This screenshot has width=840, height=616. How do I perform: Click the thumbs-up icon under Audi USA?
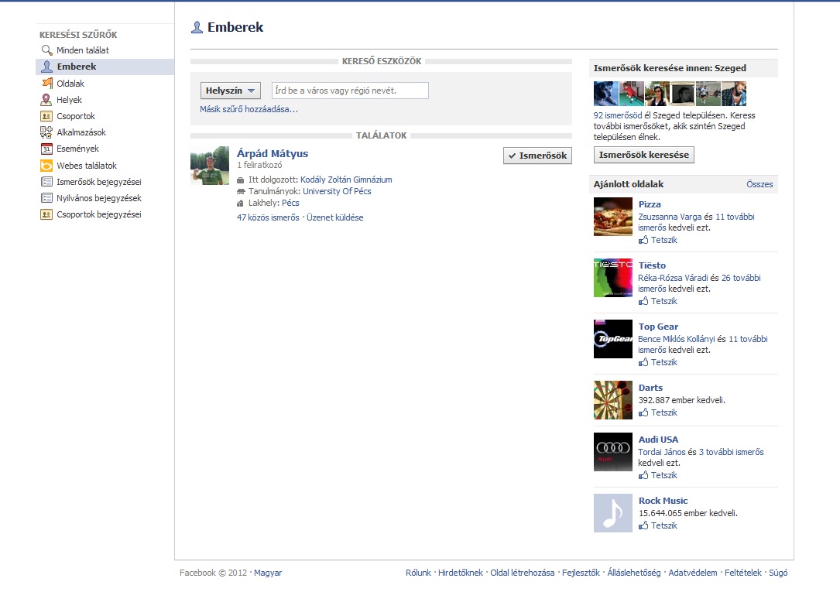(643, 475)
